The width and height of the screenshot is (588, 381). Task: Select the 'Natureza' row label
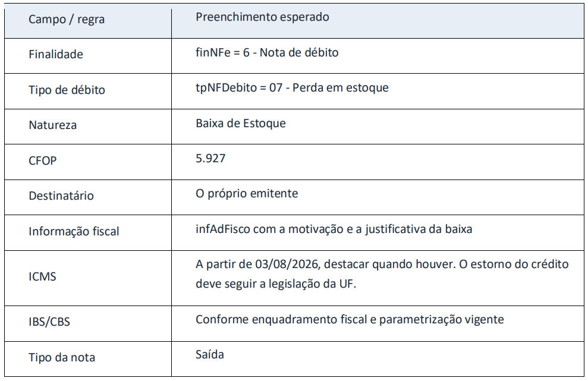click(x=52, y=125)
